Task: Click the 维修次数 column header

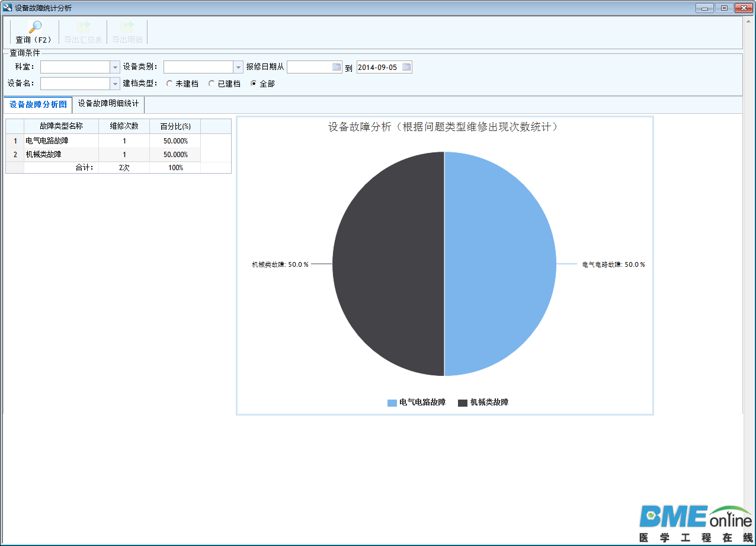Action: point(124,126)
